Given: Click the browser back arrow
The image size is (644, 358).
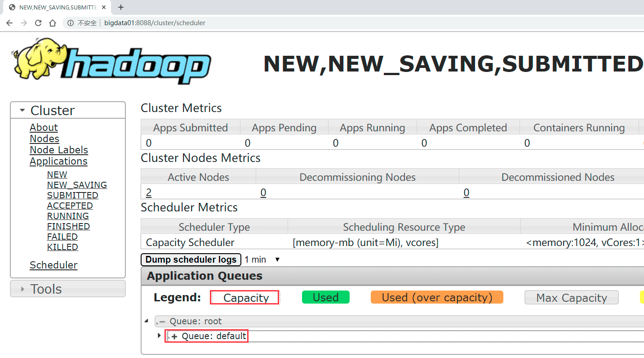Looking at the screenshot, I should pyautogui.click(x=9, y=23).
